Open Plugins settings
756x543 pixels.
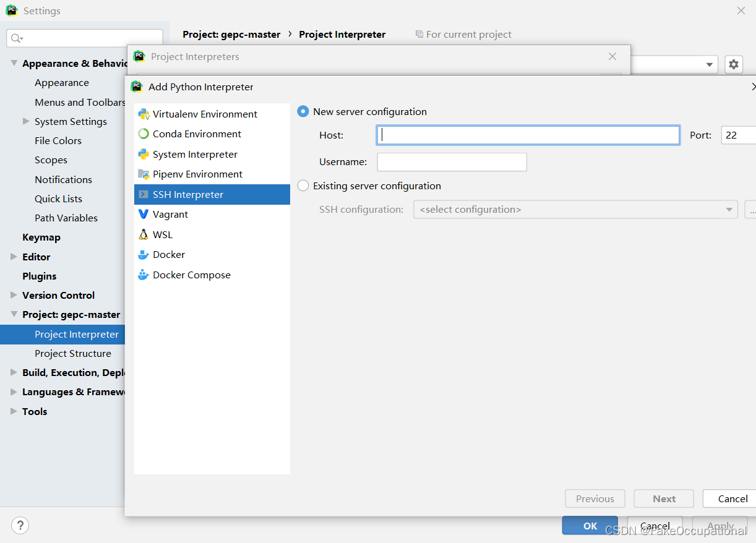pos(40,276)
